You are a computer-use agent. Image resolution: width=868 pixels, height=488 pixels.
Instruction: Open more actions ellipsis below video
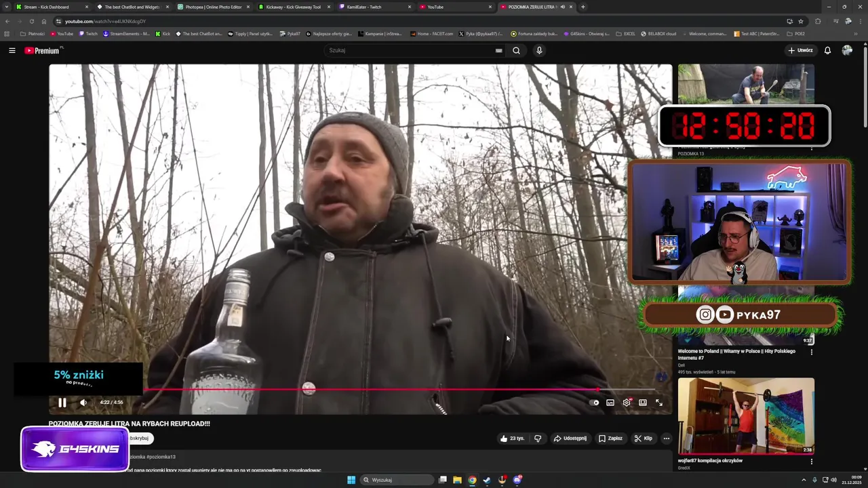click(667, 439)
